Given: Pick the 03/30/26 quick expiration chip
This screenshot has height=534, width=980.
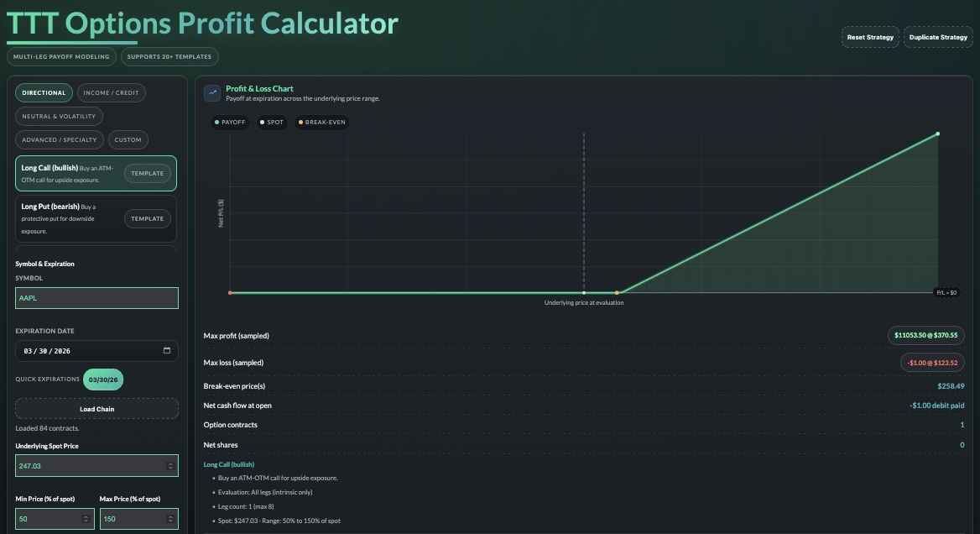Looking at the screenshot, I should (103, 380).
